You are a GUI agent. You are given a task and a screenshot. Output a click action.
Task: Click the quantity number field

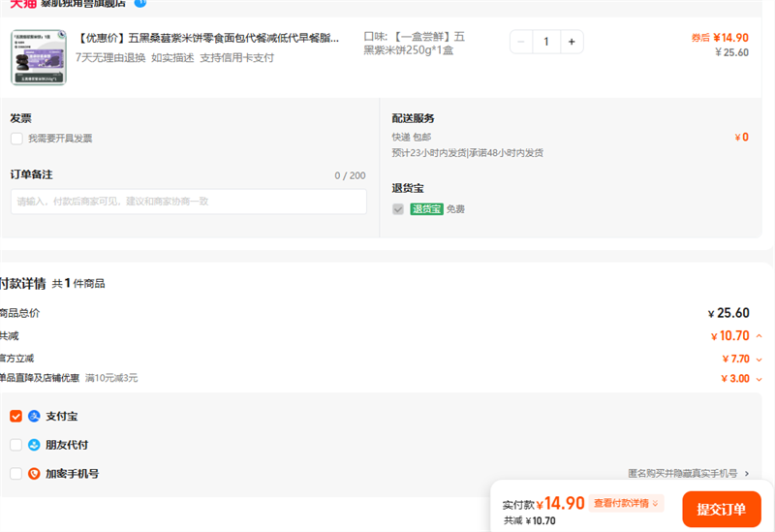(546, 42)
